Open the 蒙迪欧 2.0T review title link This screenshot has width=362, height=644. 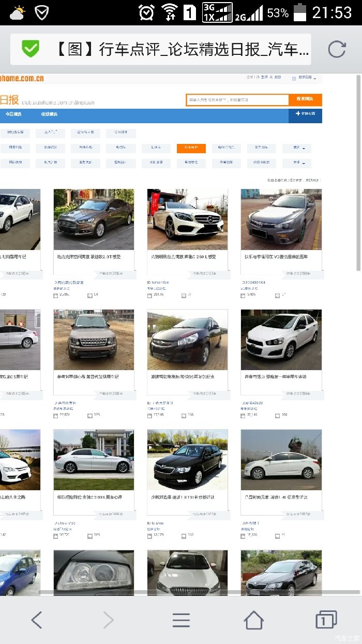click(x=88, y=257)
